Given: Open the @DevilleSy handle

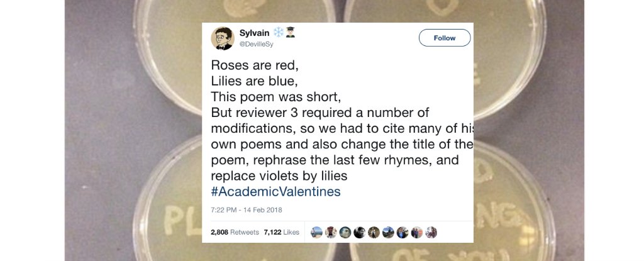Looking at the screenshot, I should [x=256, y=44].
